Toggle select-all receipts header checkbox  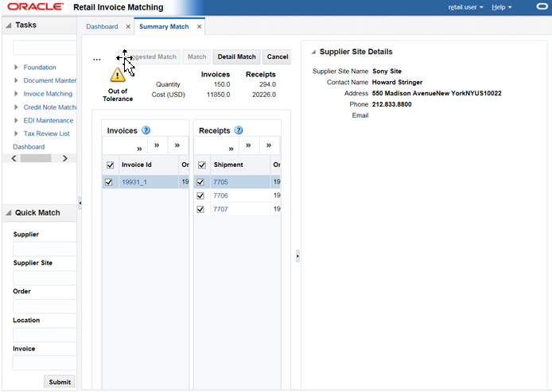point(202,165)
